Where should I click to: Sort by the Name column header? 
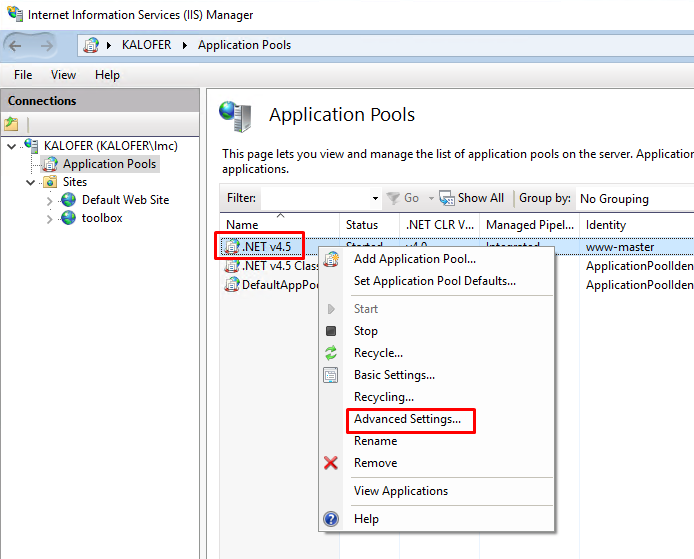(280, 225)
